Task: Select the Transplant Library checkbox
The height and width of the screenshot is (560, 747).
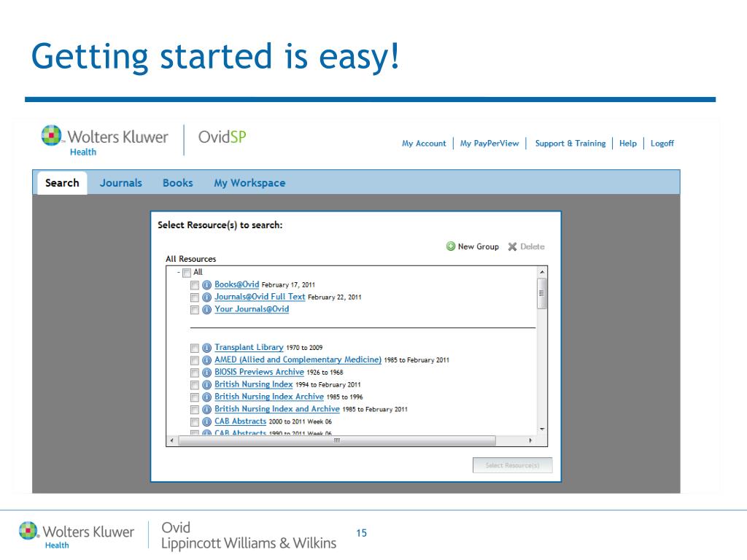Action: pos(194,348)
